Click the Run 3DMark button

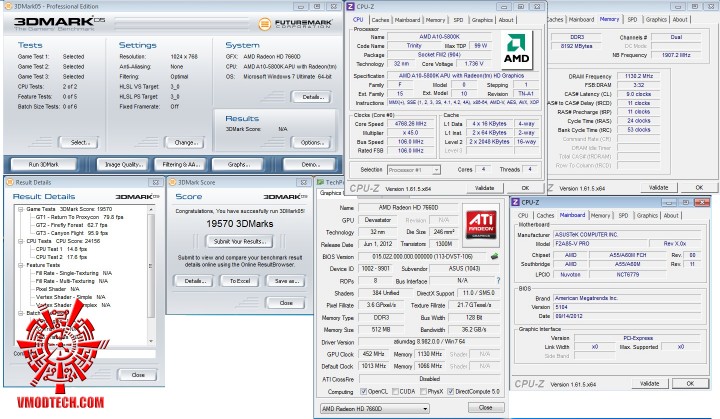click(44, 164)
